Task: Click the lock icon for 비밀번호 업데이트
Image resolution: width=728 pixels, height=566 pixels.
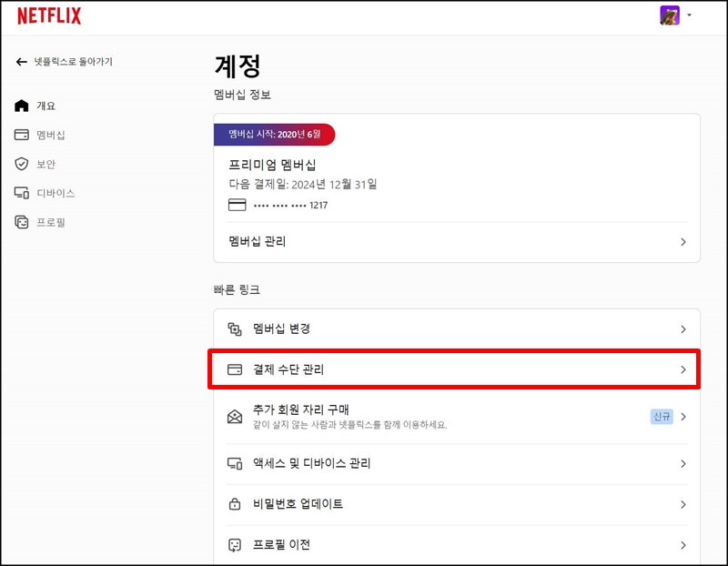Action: click(235, 504)
